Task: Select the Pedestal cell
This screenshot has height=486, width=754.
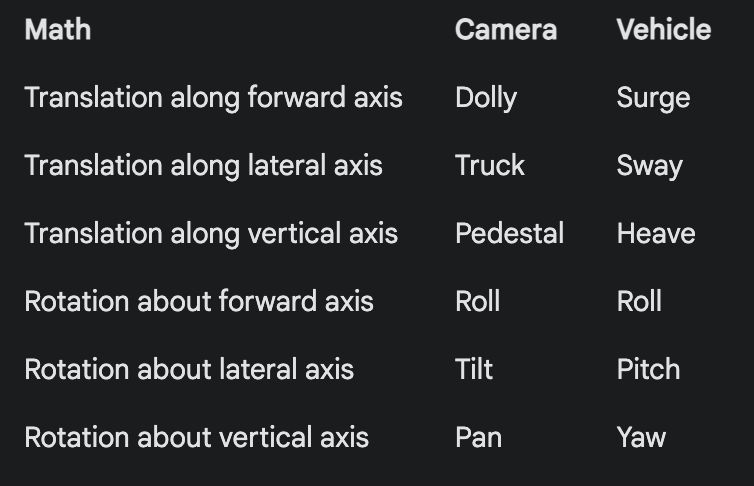Action: [x=509, y=234]
